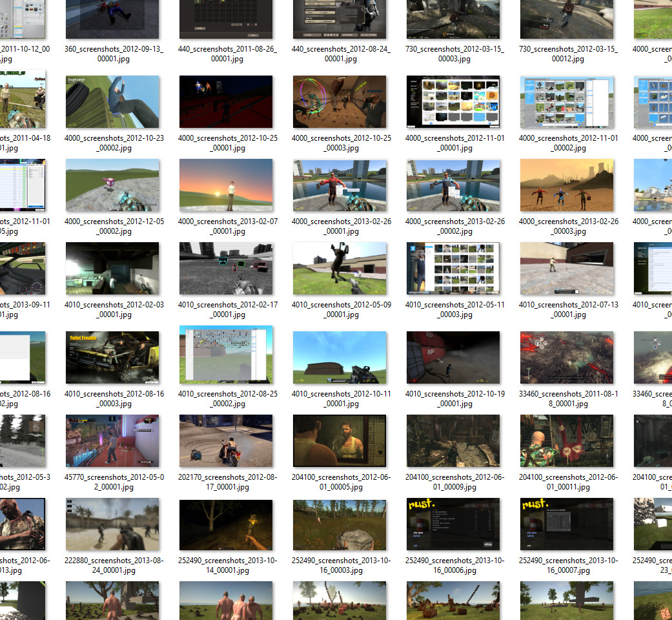The image size is (672, 620).
Task: Click file name 4000_screenshots_2012-10-23_00002.jpg
Action: (x=114, y=143)
